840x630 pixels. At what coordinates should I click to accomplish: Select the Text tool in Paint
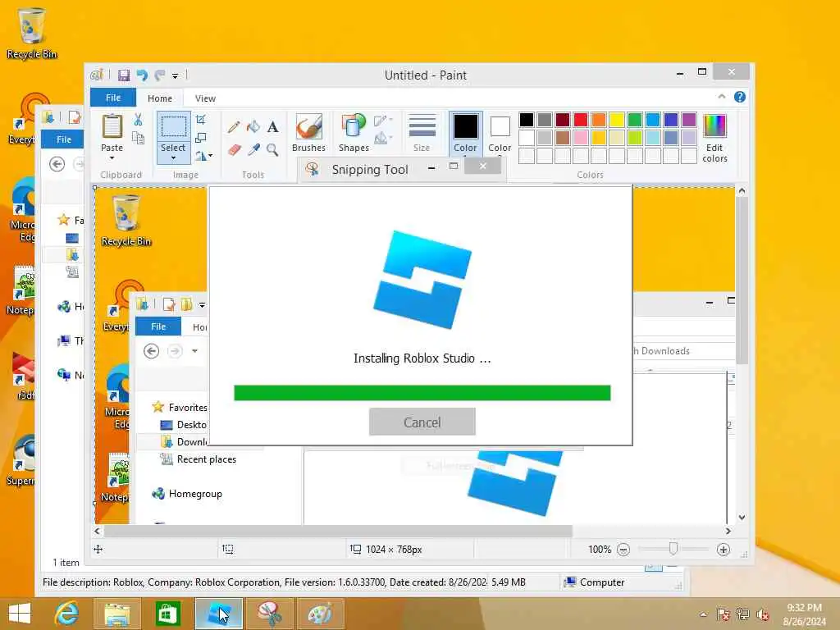coord(272,127)
